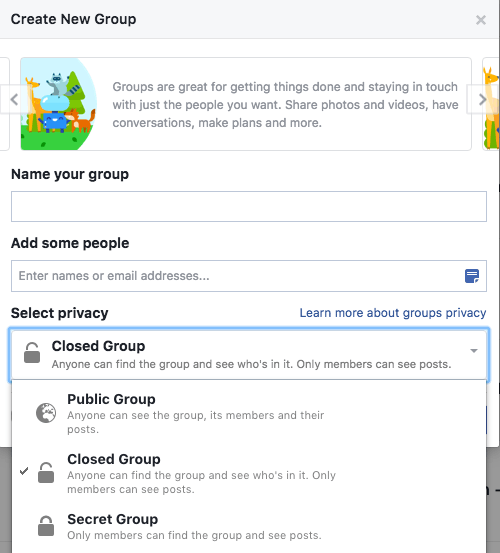This screenshot has height=553, width=500.
Task: Focus the Name your group text field
Action: tap(249, 207)
